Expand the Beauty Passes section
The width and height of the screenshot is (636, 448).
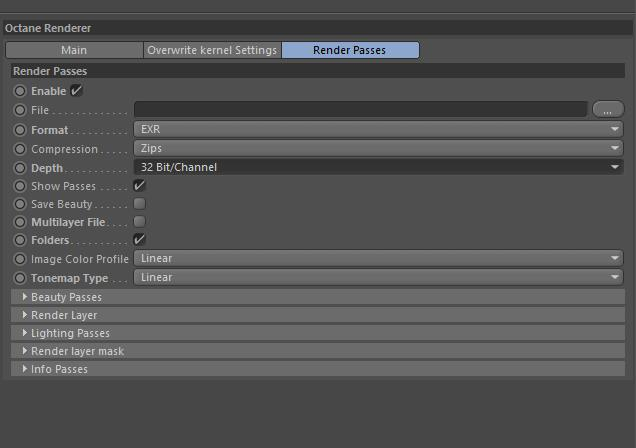318,297
